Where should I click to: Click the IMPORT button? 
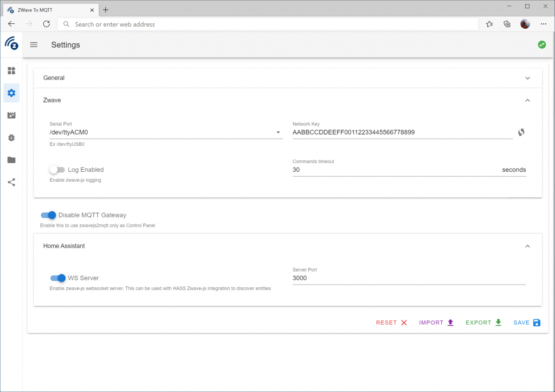click(x=436, y=323)
